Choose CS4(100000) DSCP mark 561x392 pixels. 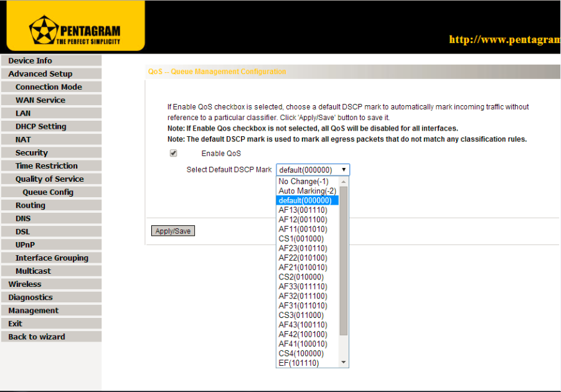coord(308,353)
